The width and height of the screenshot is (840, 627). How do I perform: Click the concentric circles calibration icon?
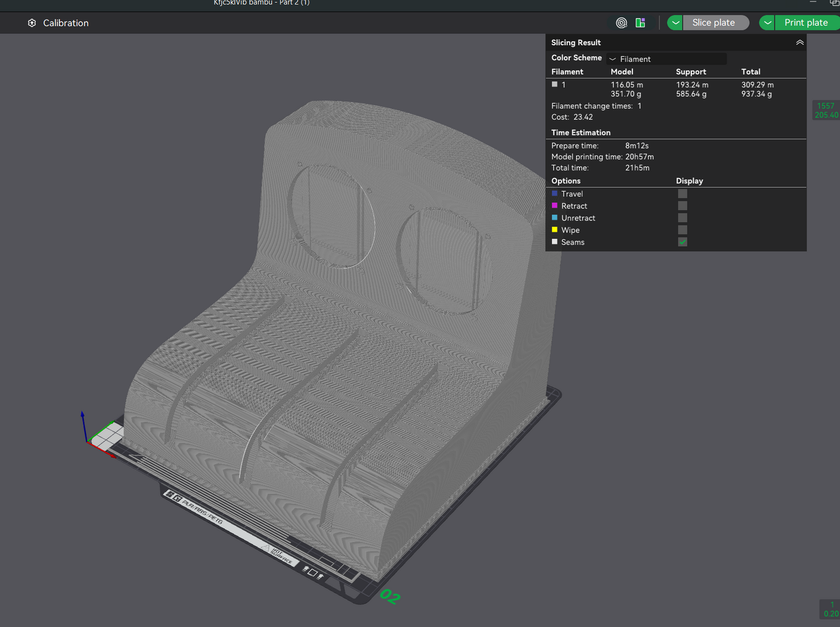[x=621, y=23]
